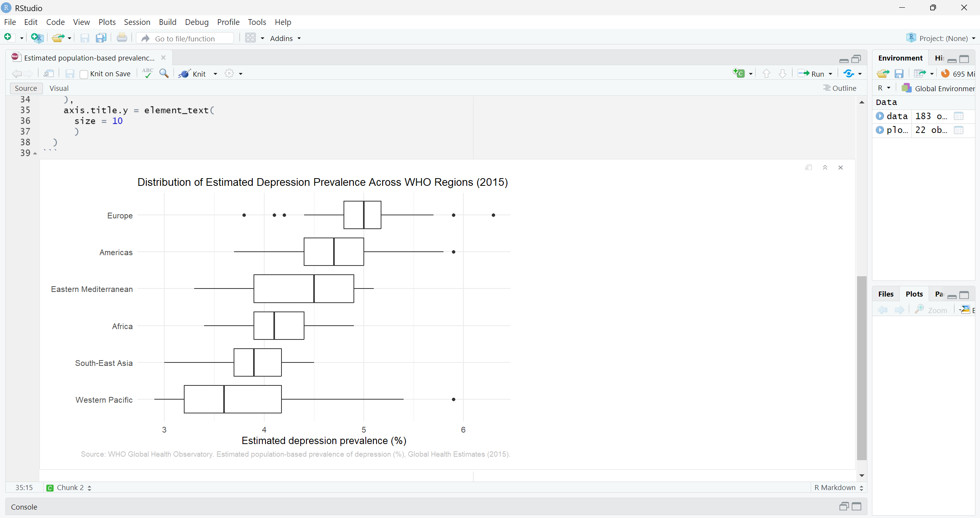
Task: Load workspace in Environment pane
Action: [883, 74]
